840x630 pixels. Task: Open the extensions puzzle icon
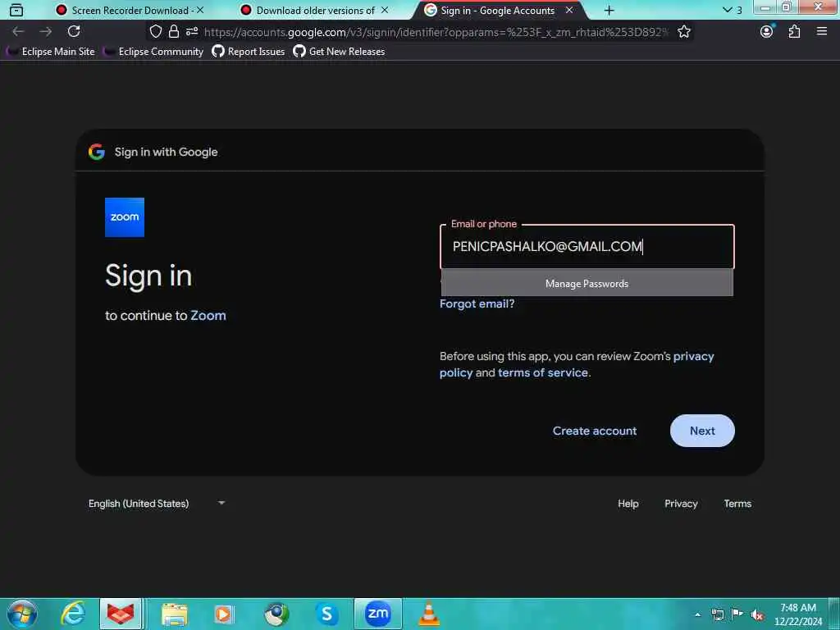(794, 32)
